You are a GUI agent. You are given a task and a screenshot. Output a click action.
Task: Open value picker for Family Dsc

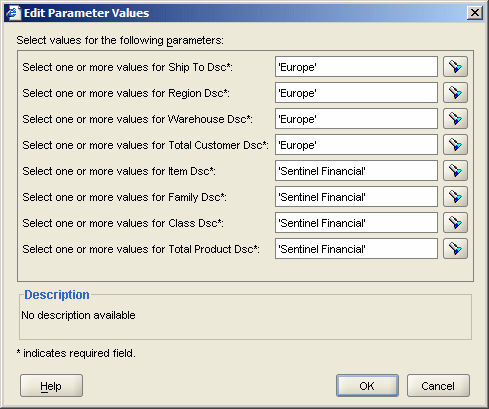point(455,197)
